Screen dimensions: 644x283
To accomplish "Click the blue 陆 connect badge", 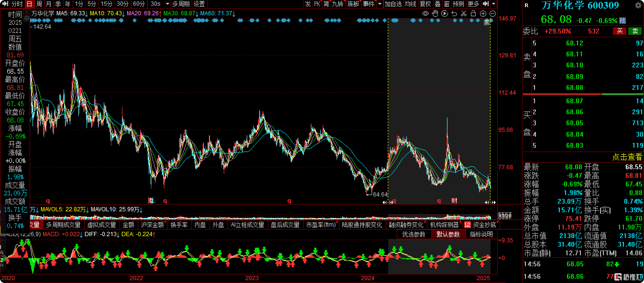I will click(622, 21).
